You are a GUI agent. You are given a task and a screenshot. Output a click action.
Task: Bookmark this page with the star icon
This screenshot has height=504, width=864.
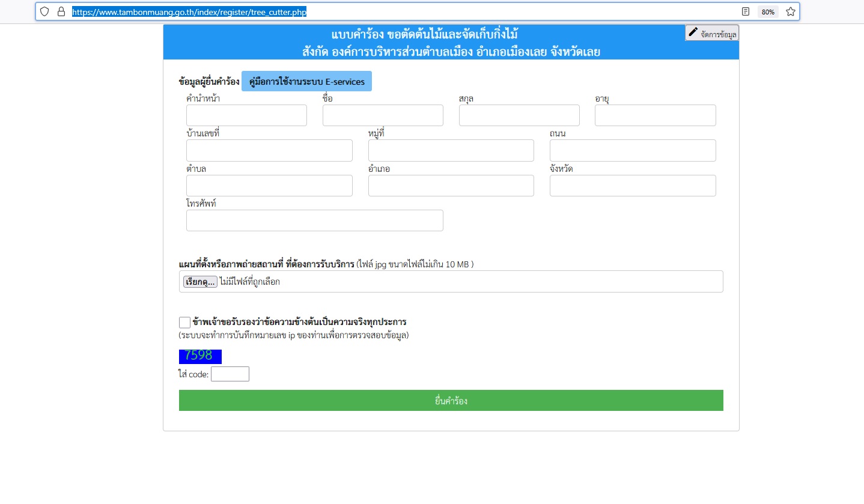(790, 11)
